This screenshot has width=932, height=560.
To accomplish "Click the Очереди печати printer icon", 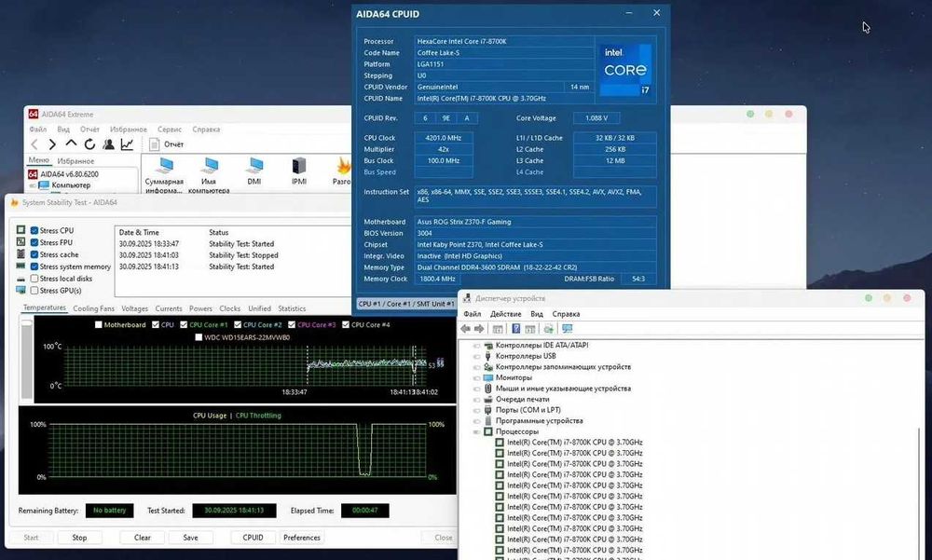I will pyautogui.click(x=488, y=400).
